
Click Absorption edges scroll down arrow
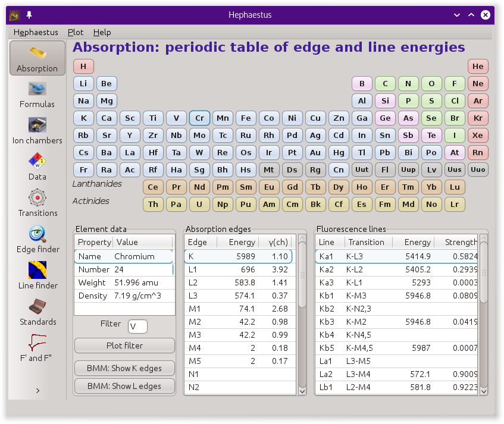point(302,391)
